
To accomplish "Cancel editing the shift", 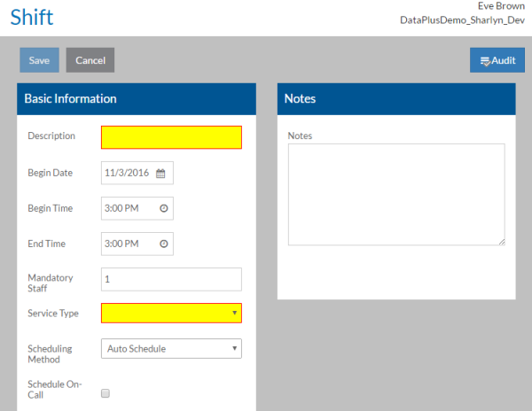I will (x=90, y=60).
